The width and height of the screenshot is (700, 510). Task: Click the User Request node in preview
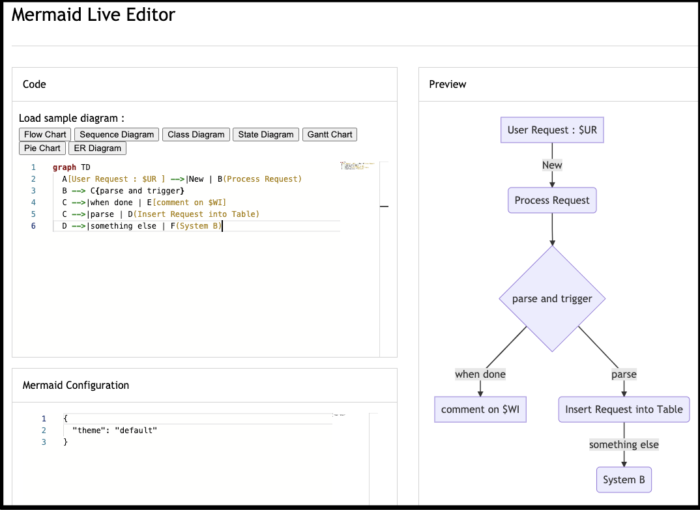coord(552,129)
